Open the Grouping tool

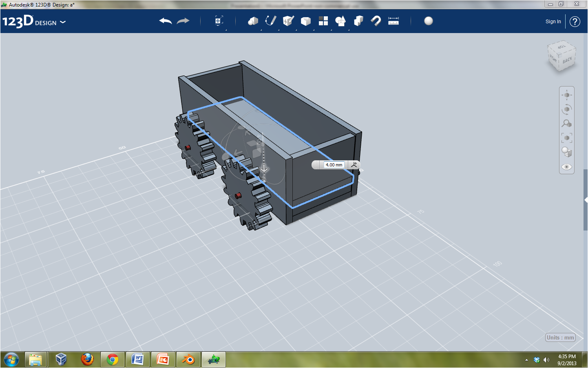tap(340, 21)
